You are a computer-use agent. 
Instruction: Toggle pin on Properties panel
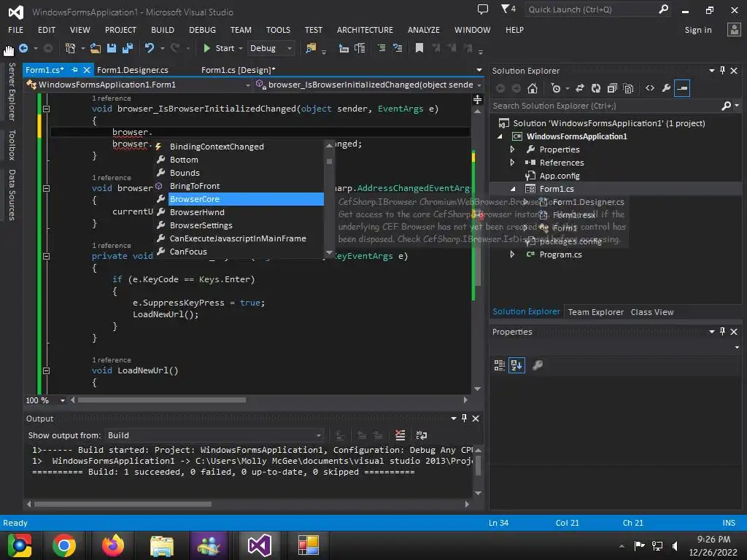click(722, 332)
